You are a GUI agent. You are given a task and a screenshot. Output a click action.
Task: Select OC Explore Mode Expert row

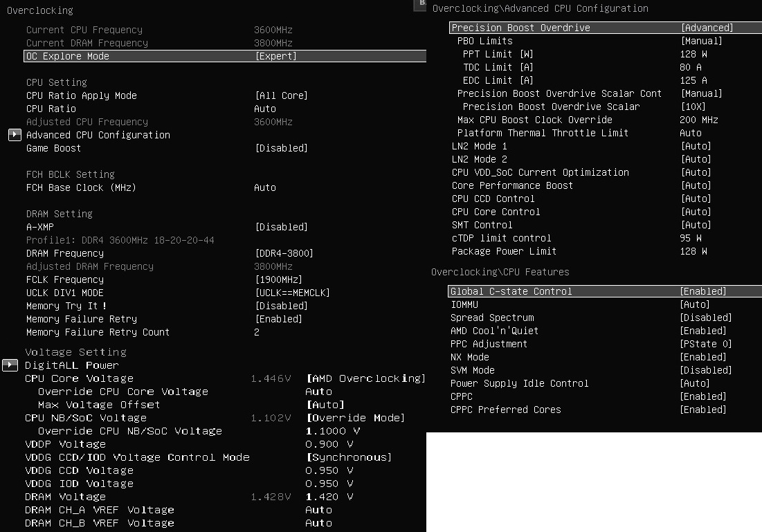point(225,56)
